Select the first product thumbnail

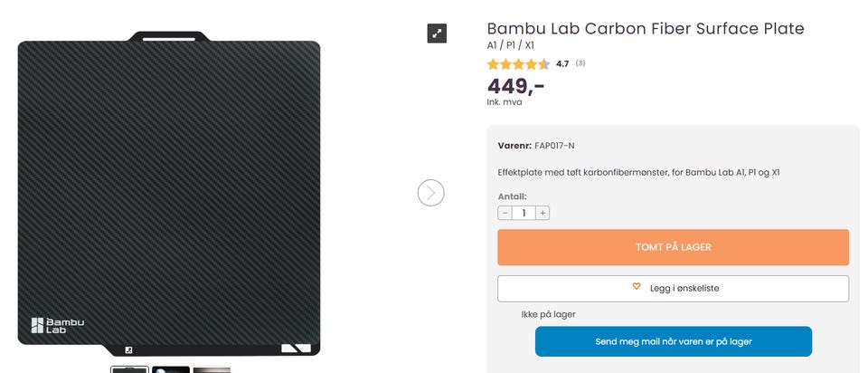129,369
